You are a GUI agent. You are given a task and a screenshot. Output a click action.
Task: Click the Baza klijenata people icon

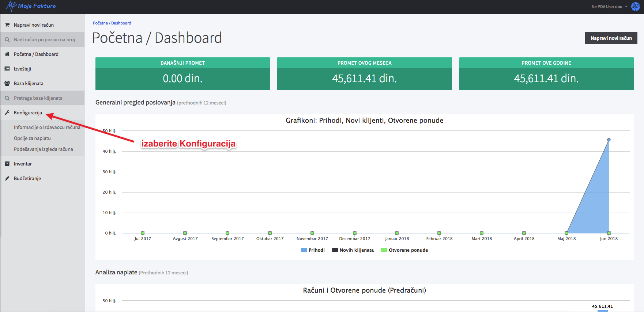coord(7,83)
